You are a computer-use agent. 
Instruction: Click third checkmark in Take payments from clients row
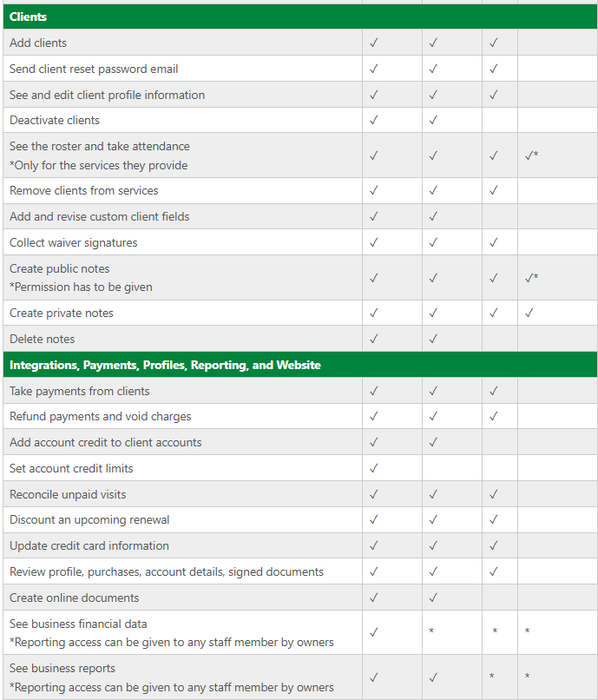click(493, 391)
